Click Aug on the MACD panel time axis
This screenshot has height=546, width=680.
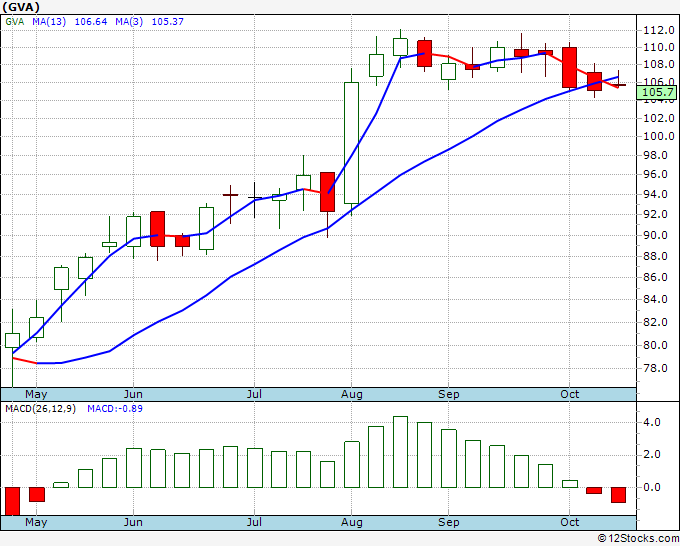point(352,522)
